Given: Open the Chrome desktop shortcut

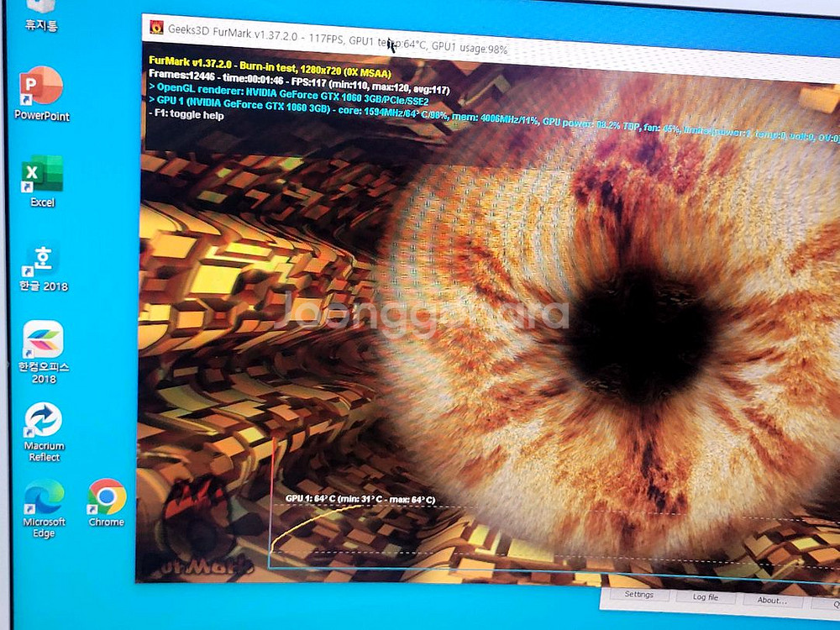Looking at the screenshot, I should (107, 502).
